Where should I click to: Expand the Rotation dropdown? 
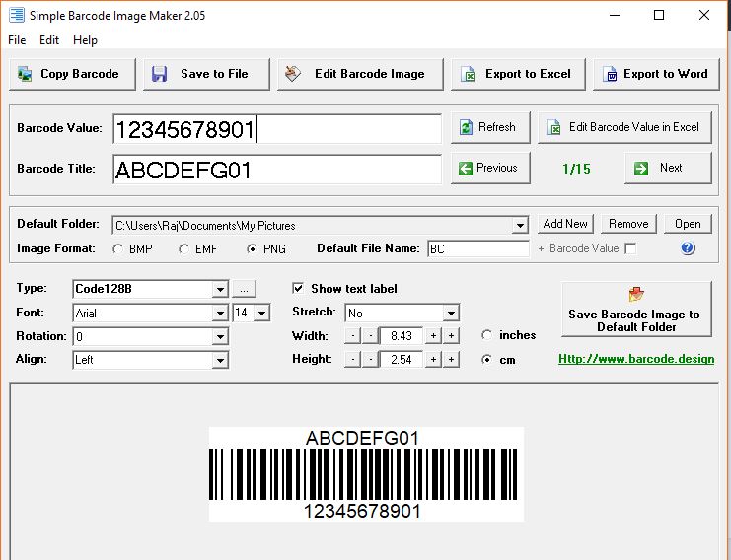pos(220,336)
